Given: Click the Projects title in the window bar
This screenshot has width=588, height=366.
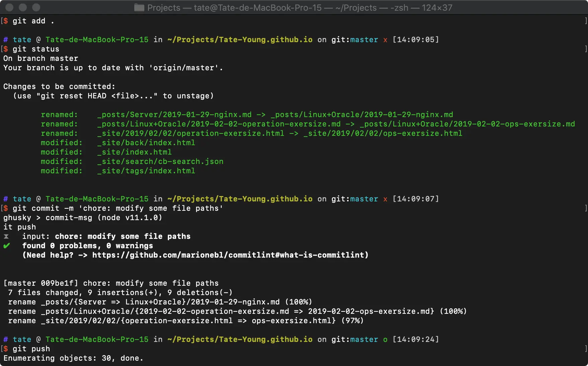Looking at the screenshot, I should [163, 7].
